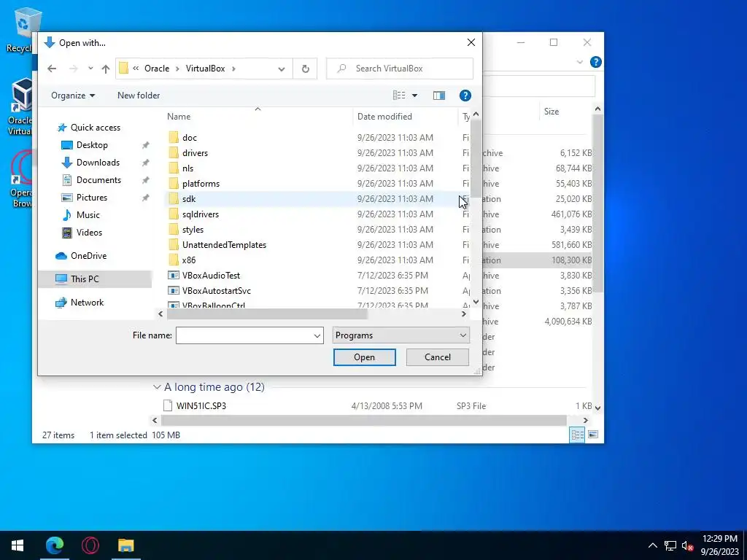Switch Explorer to large icons view
The image size is (747, 560).
(x=593, y=435)
